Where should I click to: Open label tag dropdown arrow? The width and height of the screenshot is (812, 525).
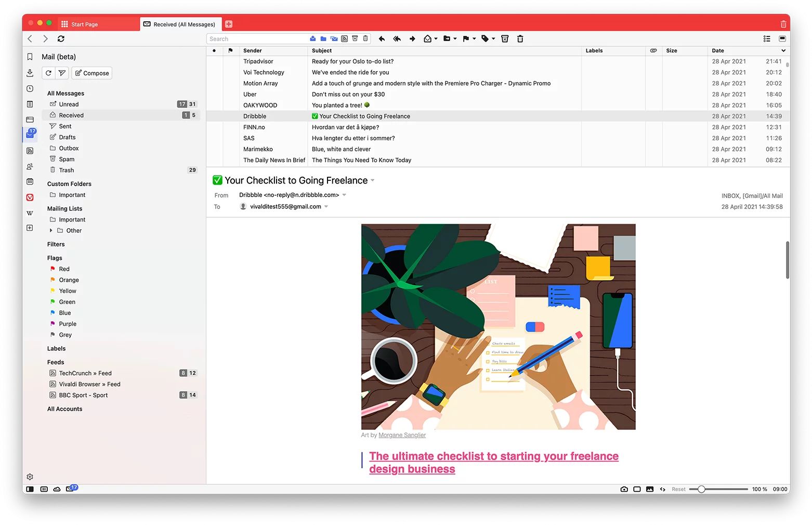[x=493, y=38]
